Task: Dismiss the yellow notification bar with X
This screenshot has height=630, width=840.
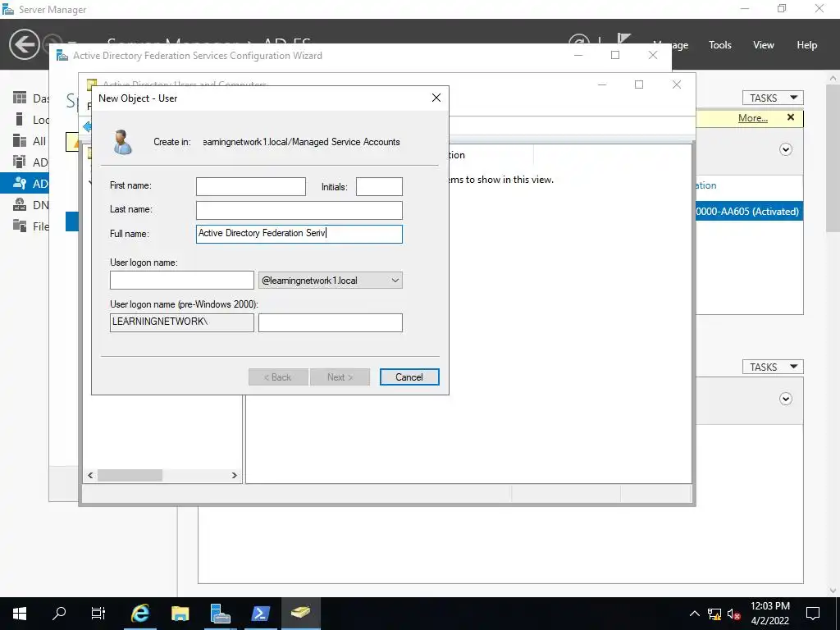Action: click(x=790, y=117)
